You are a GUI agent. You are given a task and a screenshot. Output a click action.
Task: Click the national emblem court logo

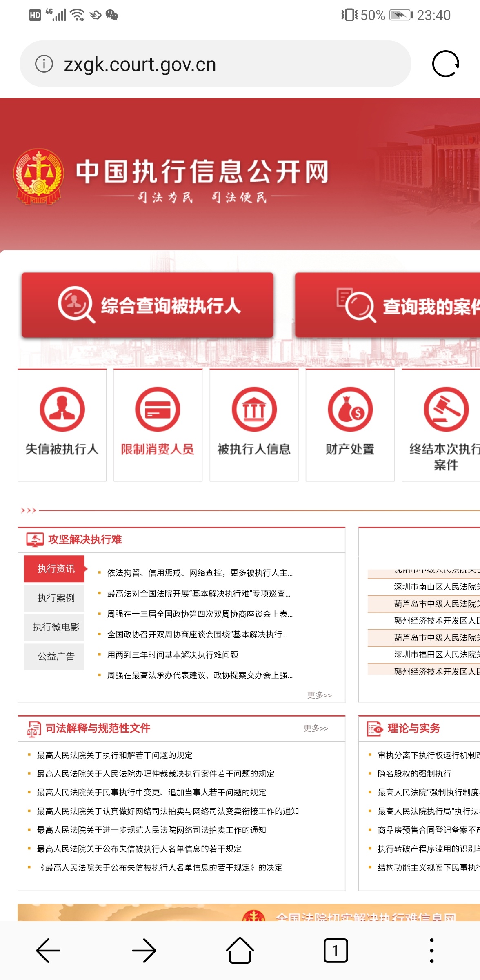pos(39,176)
